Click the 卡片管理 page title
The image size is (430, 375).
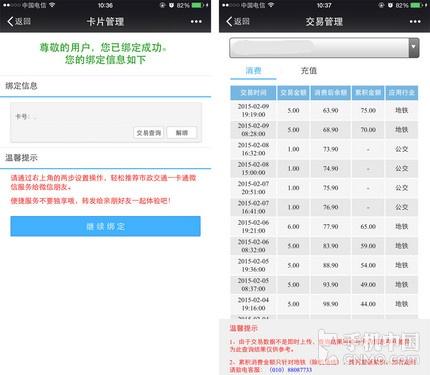pyautogui.click(x=105, y=22)
